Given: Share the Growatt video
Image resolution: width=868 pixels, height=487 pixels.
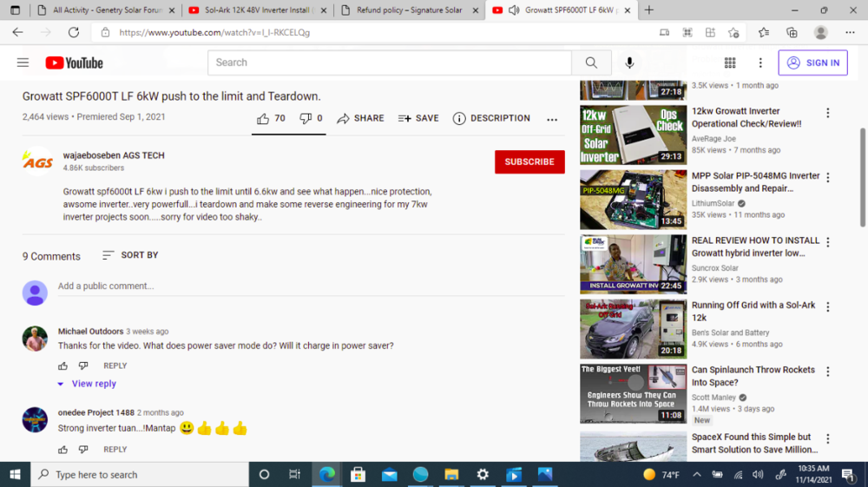Looking at the screenshot, I should (360, 118).
